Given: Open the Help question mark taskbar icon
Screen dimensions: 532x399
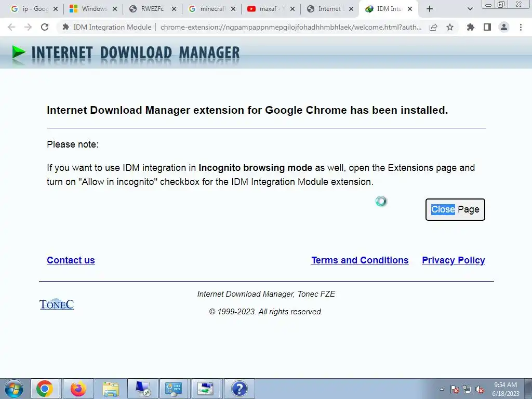Looking at the screenshot, I should point(239,389).
